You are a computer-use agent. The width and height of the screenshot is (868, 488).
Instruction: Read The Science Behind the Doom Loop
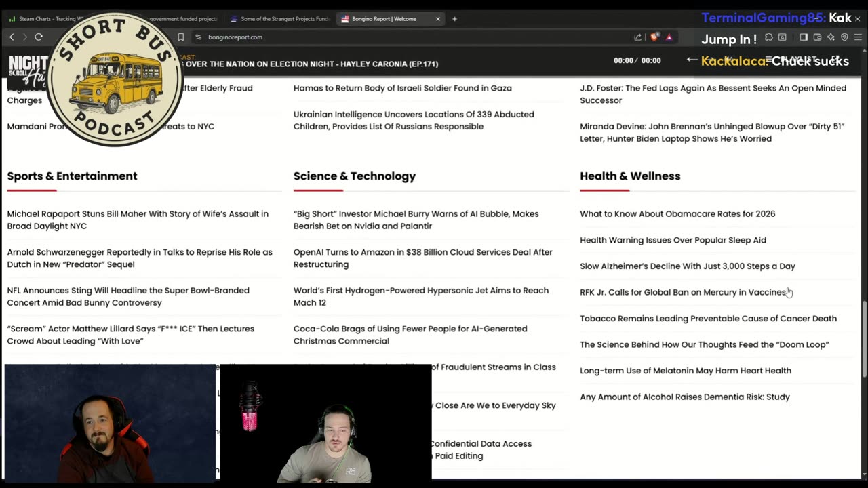point(705,345)
